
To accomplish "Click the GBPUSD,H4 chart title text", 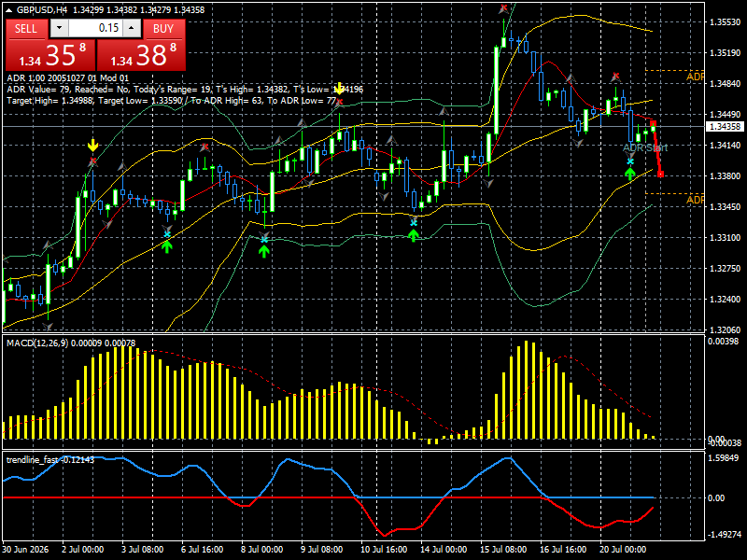I will 43,9.
